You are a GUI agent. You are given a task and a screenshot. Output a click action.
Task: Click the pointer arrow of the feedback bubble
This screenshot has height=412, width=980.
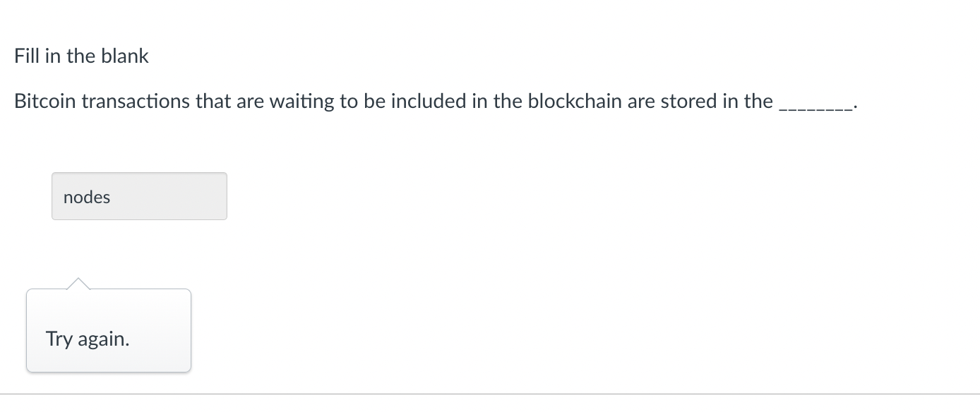point(78,282)
